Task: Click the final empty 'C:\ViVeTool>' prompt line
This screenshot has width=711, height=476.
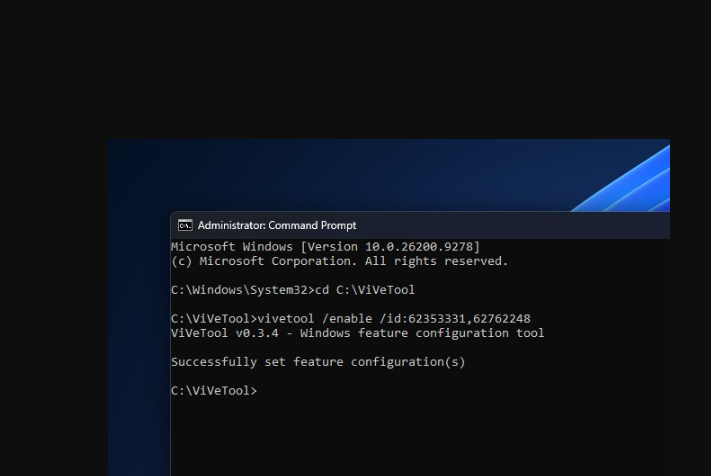Action: coord(214,391)
